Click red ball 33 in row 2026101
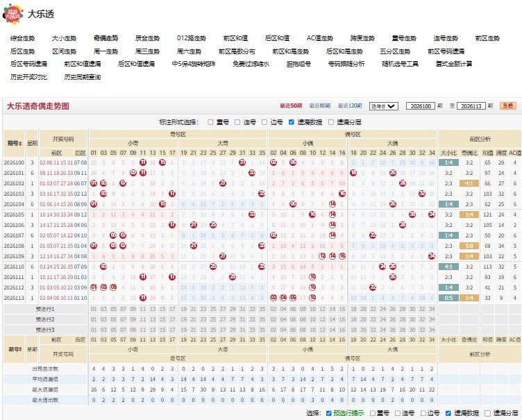This screenshot has height=420, width=522. (x=252, y=173)
